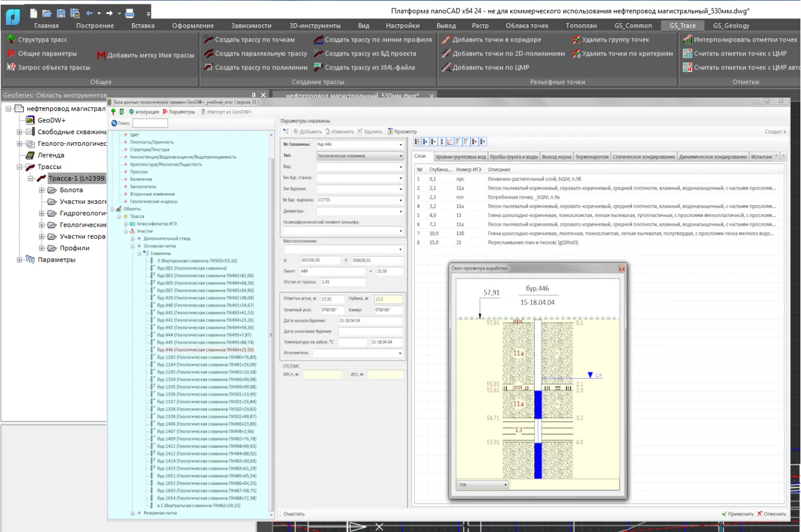801x532 pixels.
Task: Click Добавить точки в коридоре icon
Action: 445,40
